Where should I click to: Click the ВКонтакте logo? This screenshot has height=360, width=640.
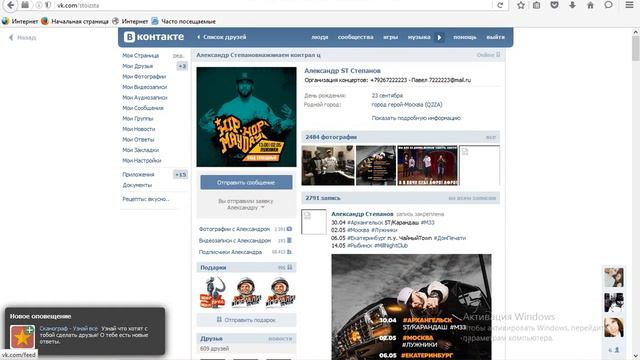pyautogui.click(x=154, y=37)
